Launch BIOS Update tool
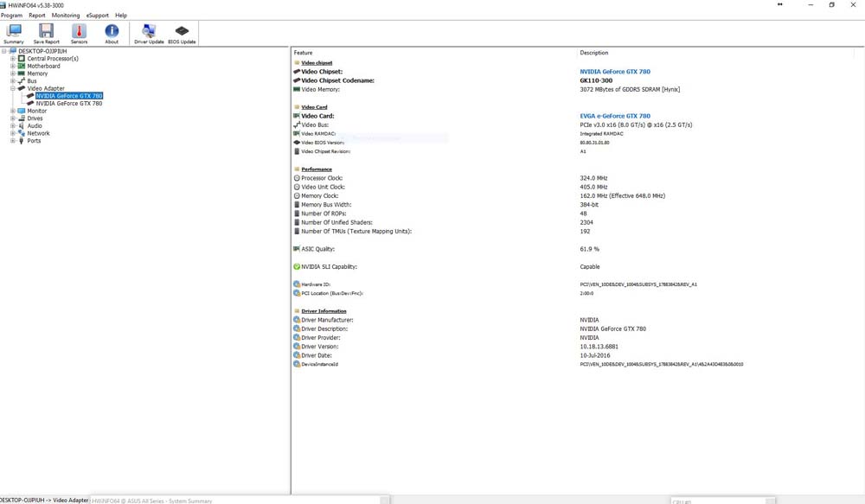865x504 pixels. (182, 34)
